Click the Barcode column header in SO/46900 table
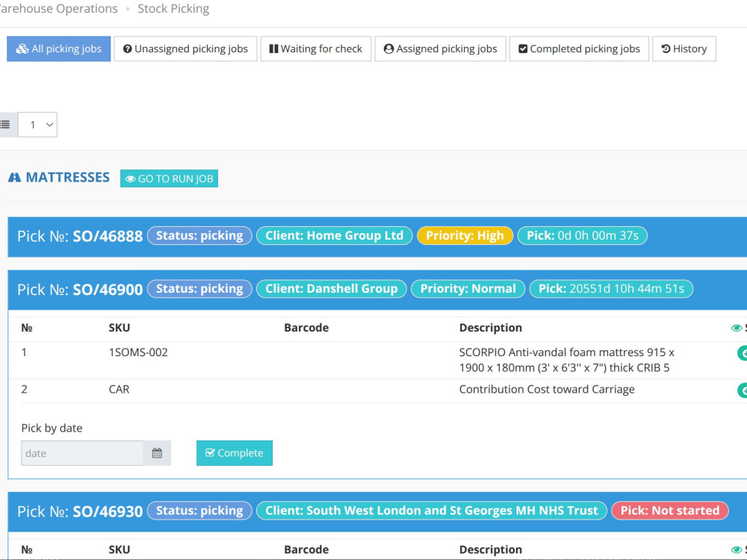Viewport: 747px width, 560px height. [306, 328]
